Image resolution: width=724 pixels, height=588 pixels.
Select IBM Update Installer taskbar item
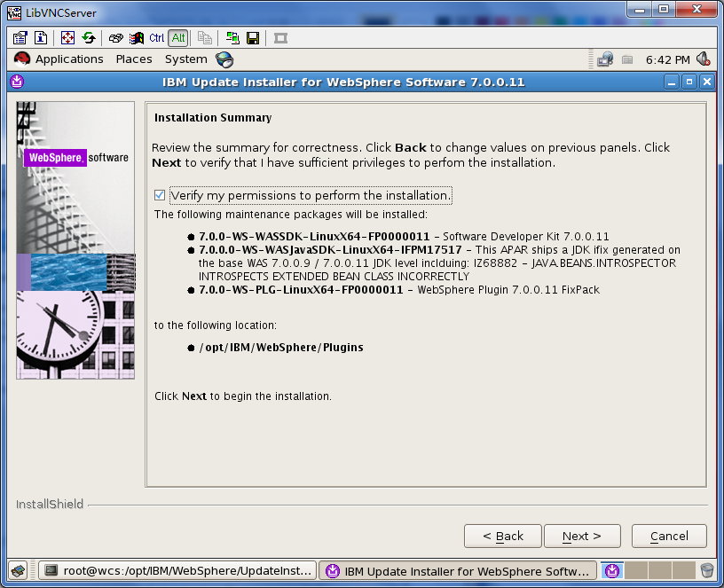coord(458,571)
